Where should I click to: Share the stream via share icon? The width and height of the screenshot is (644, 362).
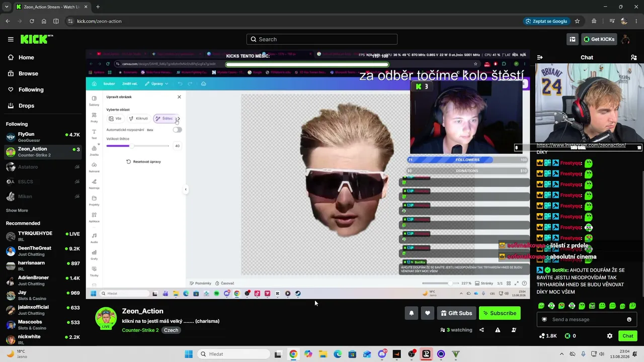(x=481, y=330)
